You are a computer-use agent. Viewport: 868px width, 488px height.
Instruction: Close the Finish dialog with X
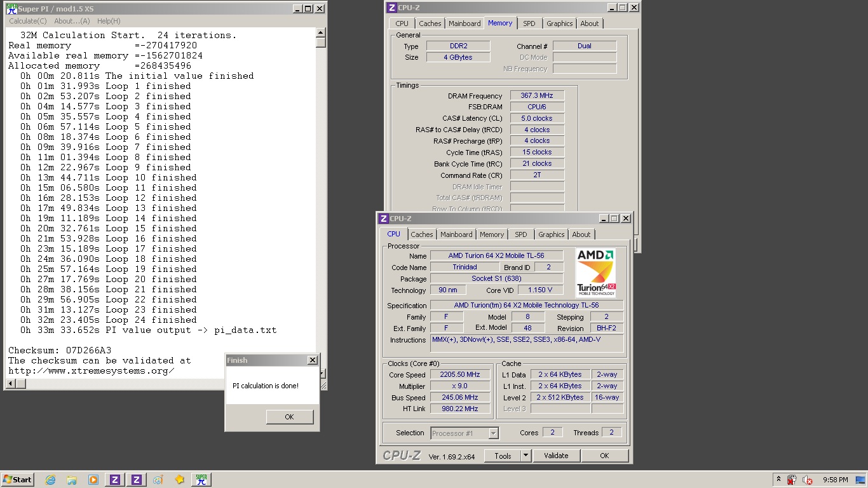(x=312, y=360)
